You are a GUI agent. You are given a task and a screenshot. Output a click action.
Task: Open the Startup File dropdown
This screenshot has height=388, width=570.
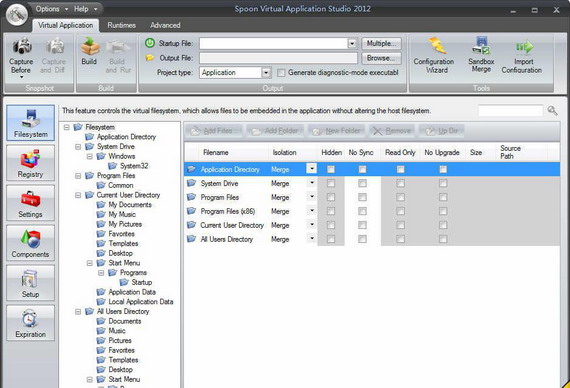352,44
